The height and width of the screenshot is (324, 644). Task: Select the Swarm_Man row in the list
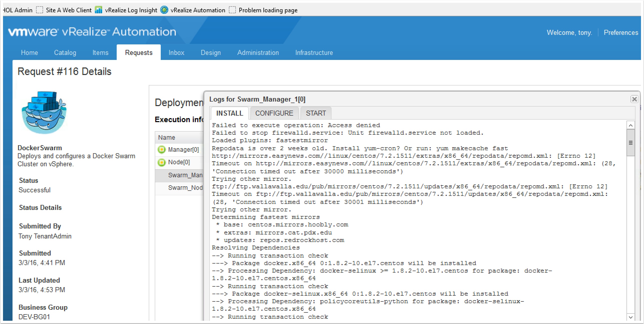point(179,175)
